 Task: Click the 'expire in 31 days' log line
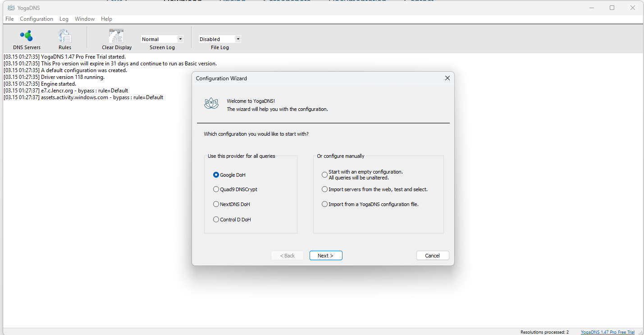110,64
